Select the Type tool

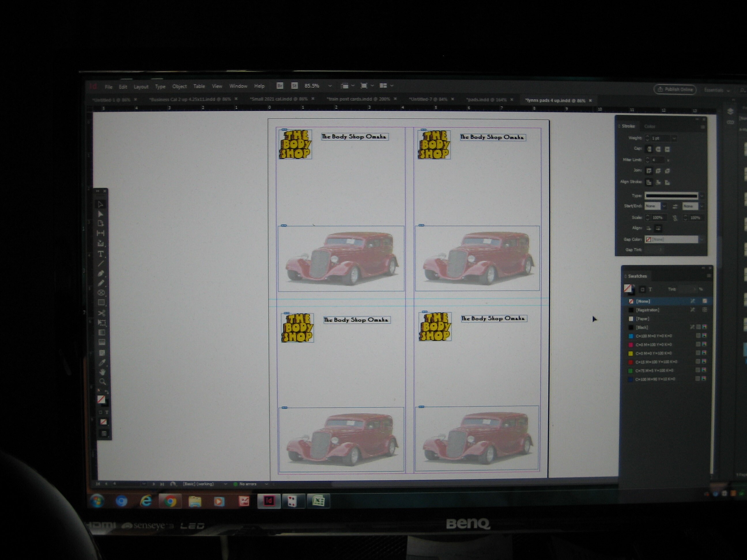101,254
